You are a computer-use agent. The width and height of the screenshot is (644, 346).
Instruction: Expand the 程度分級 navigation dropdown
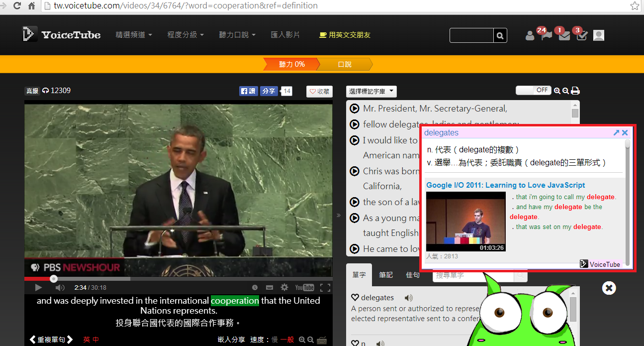pyautogui.click(x=185, y=35)
